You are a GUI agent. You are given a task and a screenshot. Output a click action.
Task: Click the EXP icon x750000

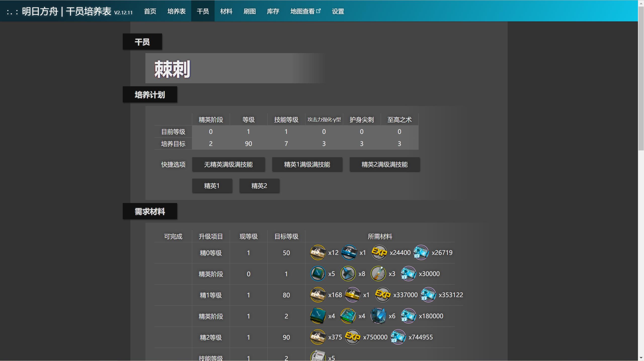pos(353,337)
